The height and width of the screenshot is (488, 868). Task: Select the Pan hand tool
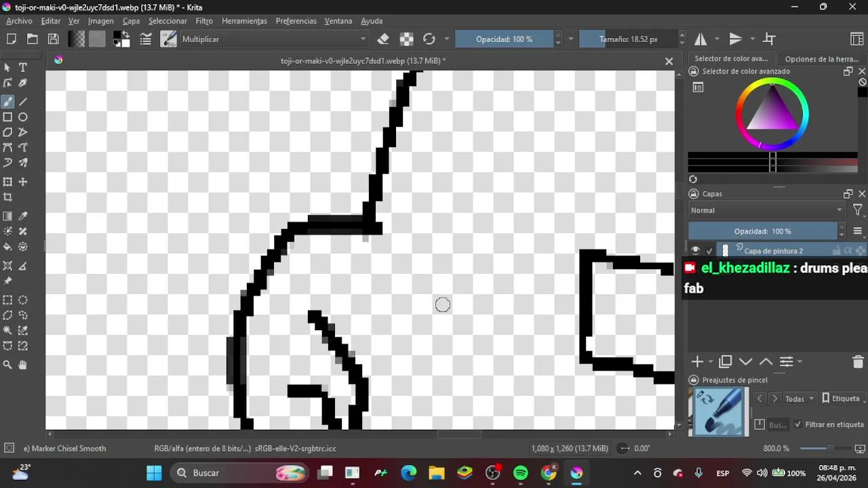(22, 365)
